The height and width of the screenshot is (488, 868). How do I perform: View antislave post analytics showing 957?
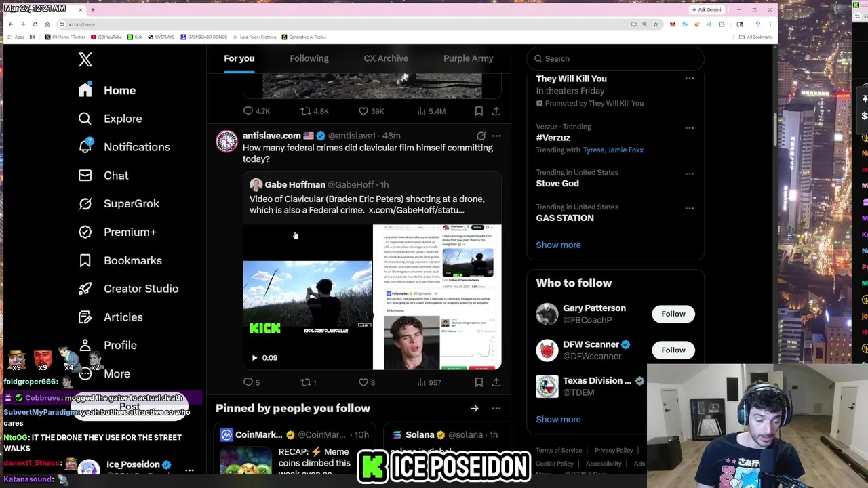tap(421, 382)
